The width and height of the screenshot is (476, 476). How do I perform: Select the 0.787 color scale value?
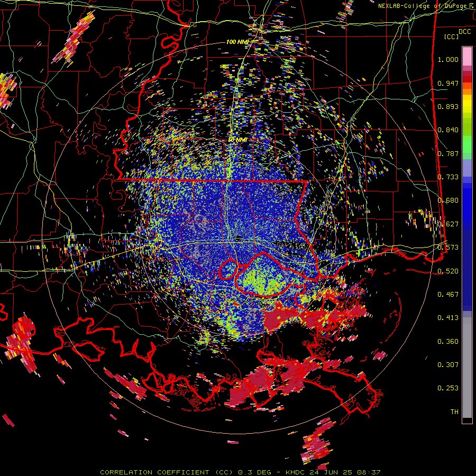pyautogui.click(x=448, y=153)
